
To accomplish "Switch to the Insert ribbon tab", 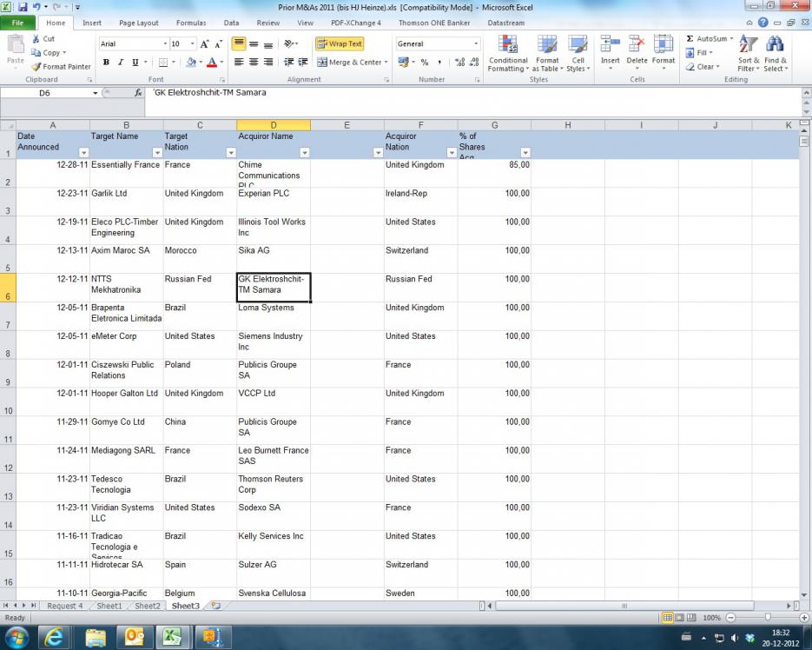I will 92,23.
